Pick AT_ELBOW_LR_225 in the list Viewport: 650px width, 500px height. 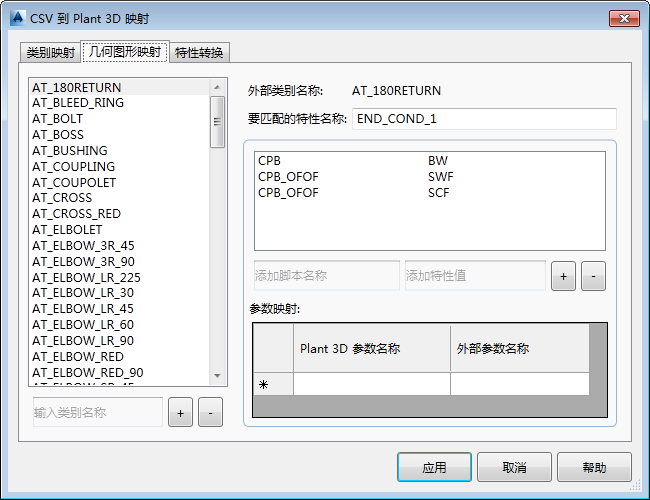coord(120,277)
